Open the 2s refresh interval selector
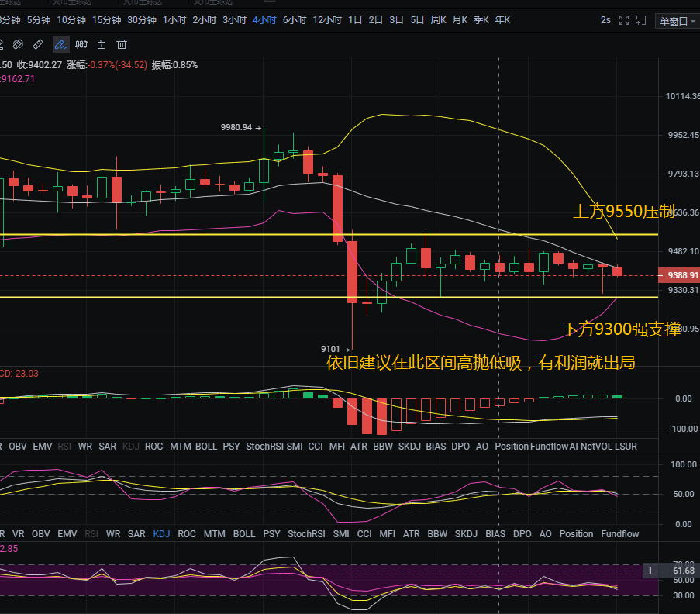This screenshot has height=614, width=700. point(605,20)
